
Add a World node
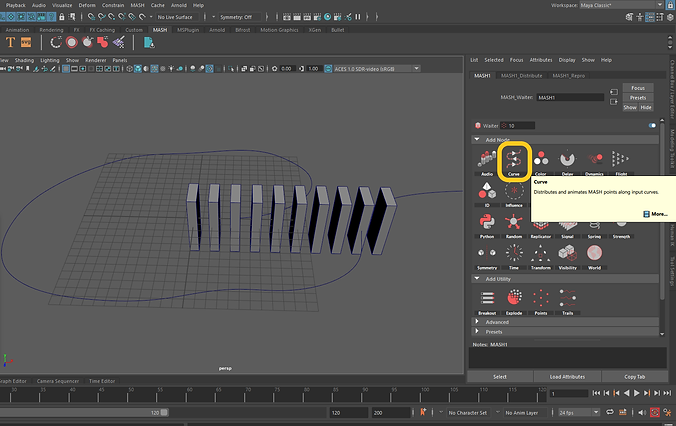tap(594, 257)
